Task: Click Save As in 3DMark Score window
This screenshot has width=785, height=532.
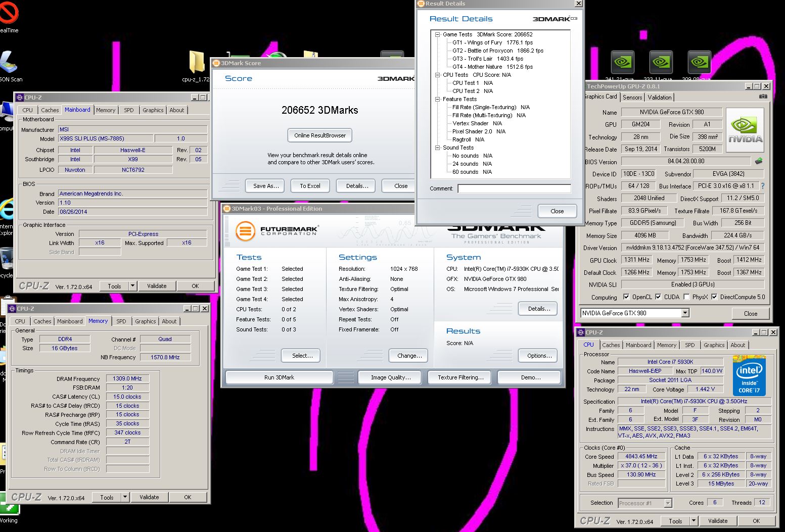Action: pyautogui.click(x=266, y=186)
